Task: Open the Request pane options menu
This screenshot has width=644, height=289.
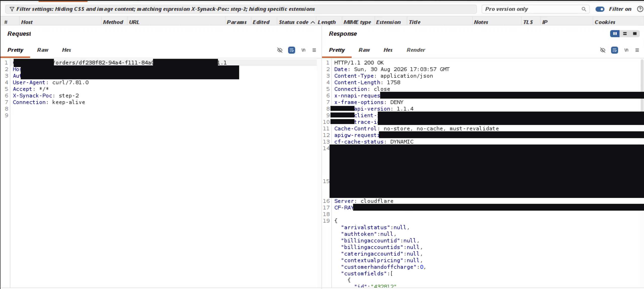Action: point(314,50)
